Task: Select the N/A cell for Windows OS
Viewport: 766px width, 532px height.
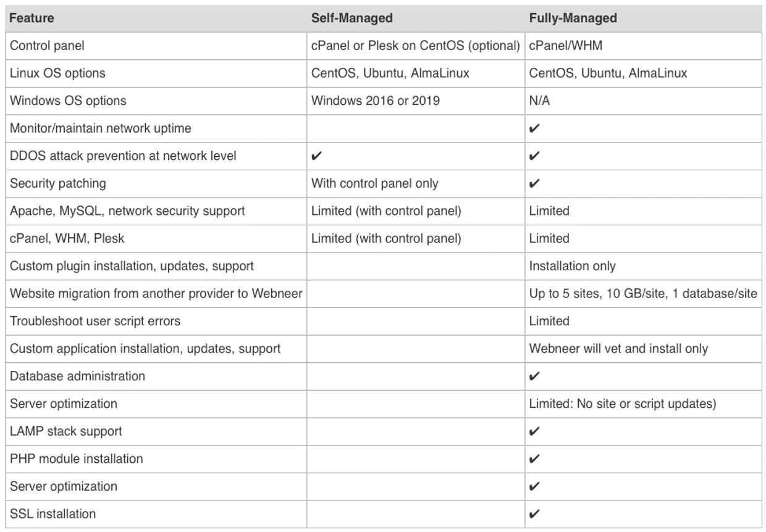Action: click(539, 101)
